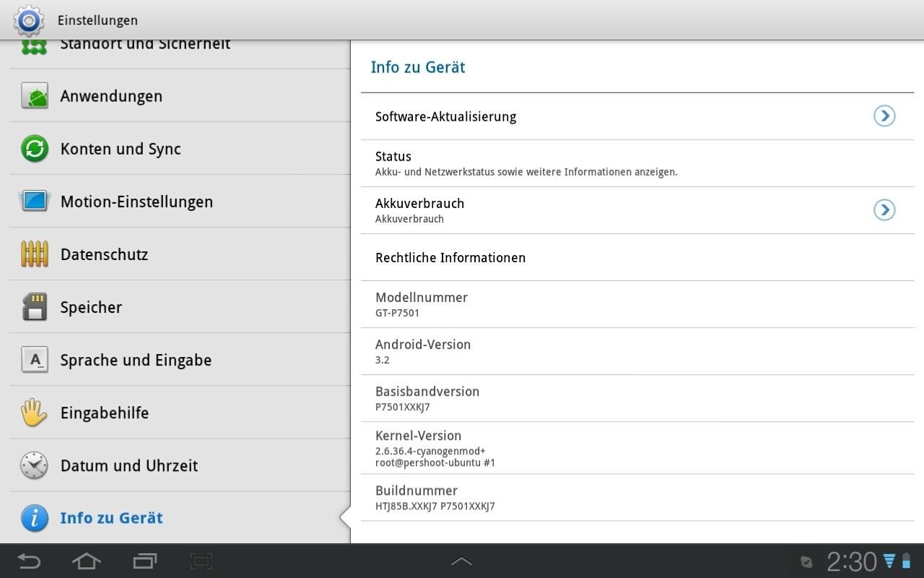
Task: Click the Speicher SD card icon
Action: 34,307
